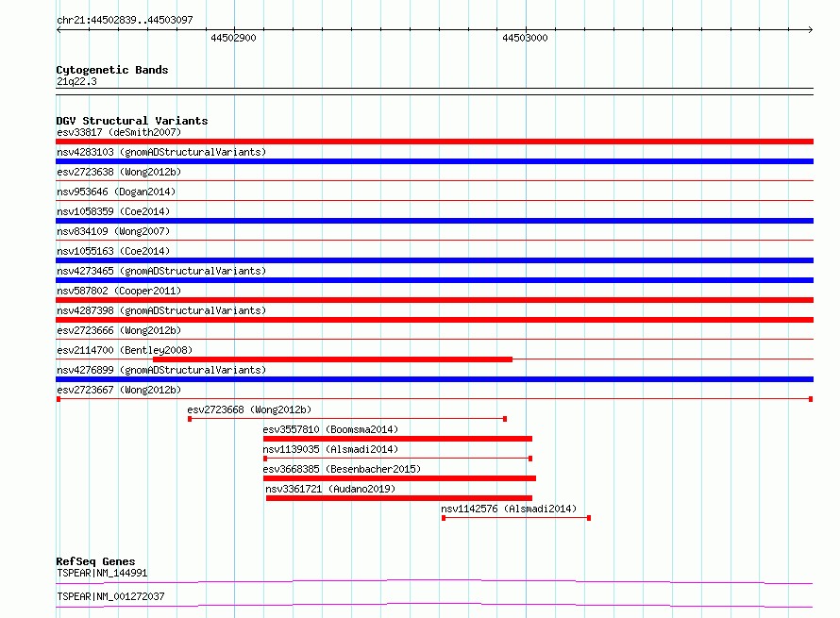Click the nsv834109 (Wong2007) label
Image resolution: width=840 pixels, height=618 pixels.
(113, 231)
